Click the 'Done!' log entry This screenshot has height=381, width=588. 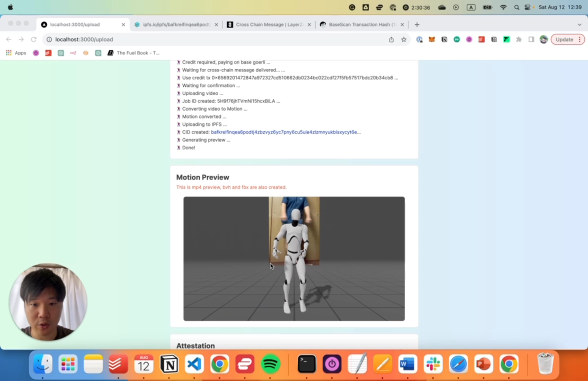tap(189, 148)
